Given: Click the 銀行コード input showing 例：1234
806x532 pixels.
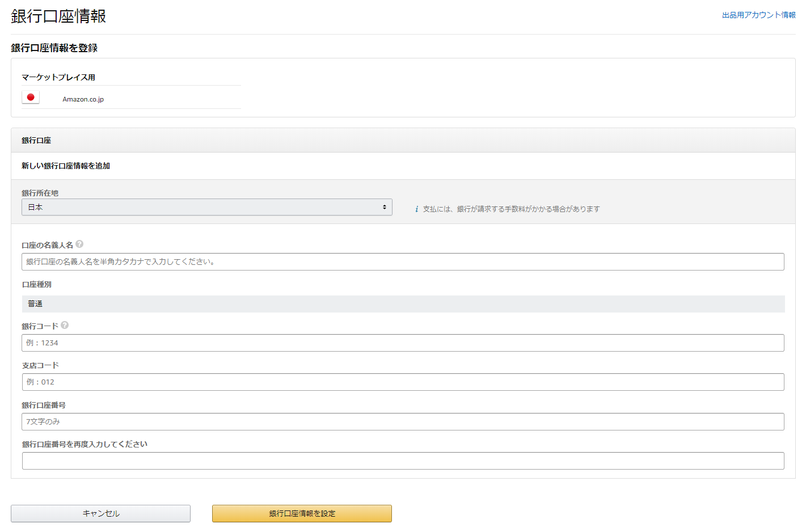Looking at the screenshot, I should tap(403, 343).
